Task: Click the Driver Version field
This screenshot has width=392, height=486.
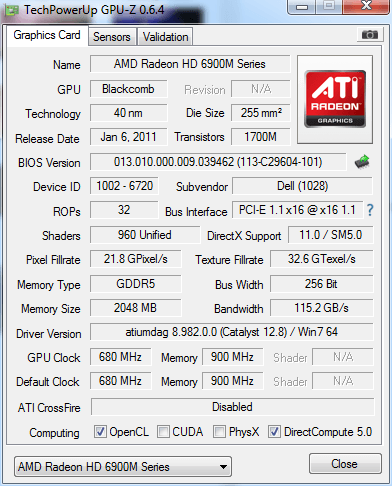Action: coord(232,332)
